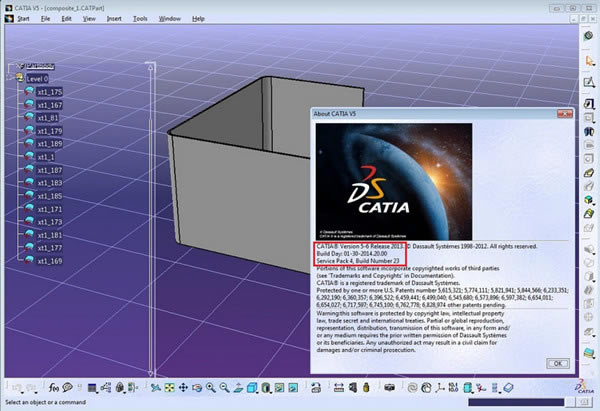Click the Zoom Out magnifier

[x=225, y=388]
